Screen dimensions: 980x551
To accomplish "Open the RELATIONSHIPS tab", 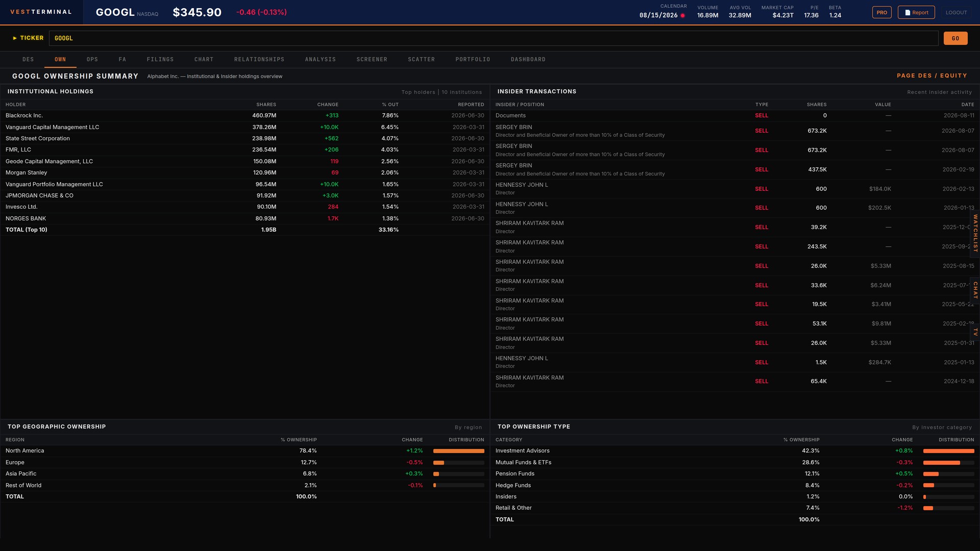I will tap(259, 60).
